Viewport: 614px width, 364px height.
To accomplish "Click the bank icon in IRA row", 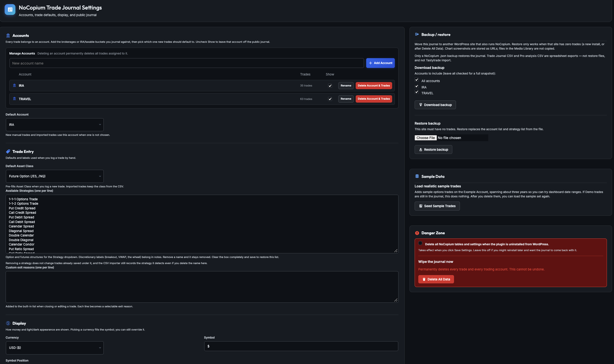I will (x=14, y=85).
